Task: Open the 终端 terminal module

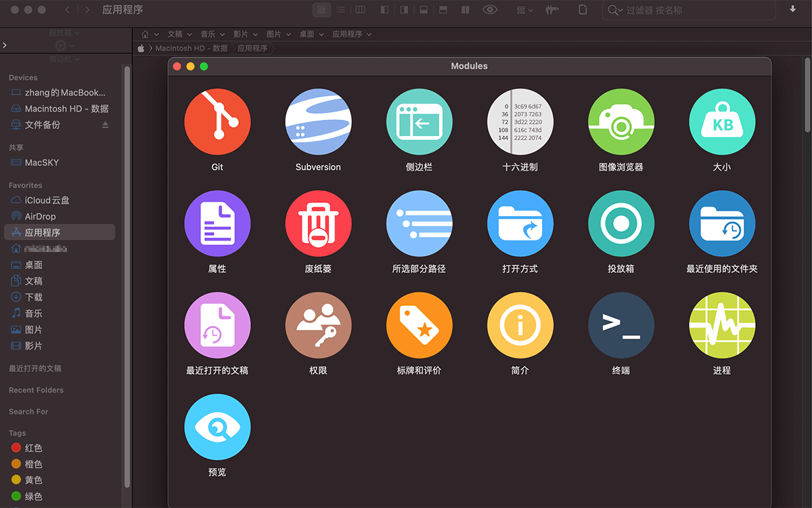Action: click(x=621, y=326)
